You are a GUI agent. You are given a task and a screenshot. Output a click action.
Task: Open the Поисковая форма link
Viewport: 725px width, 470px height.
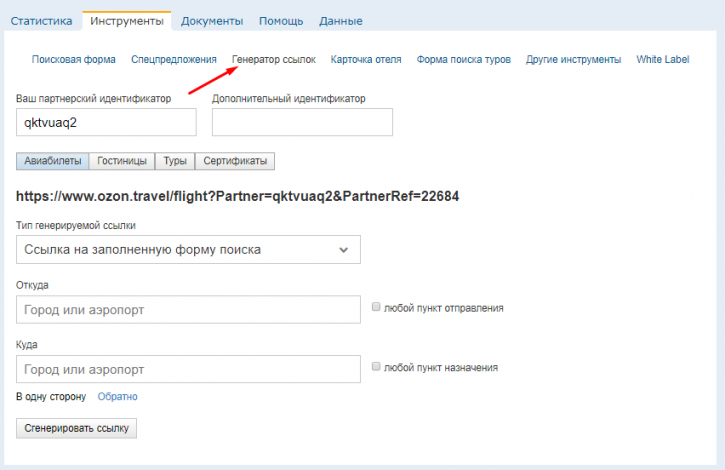[x=74, y=59]
